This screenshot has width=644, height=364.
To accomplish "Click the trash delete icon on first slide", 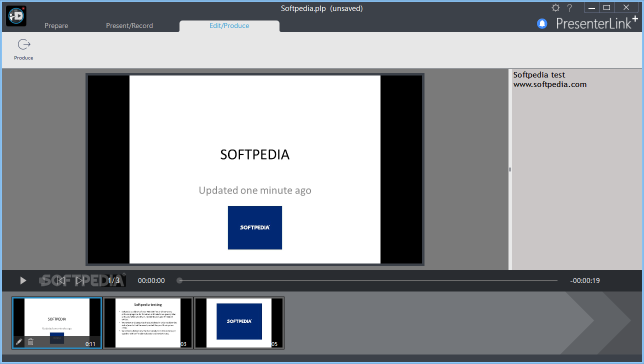I will pos(30,342).
